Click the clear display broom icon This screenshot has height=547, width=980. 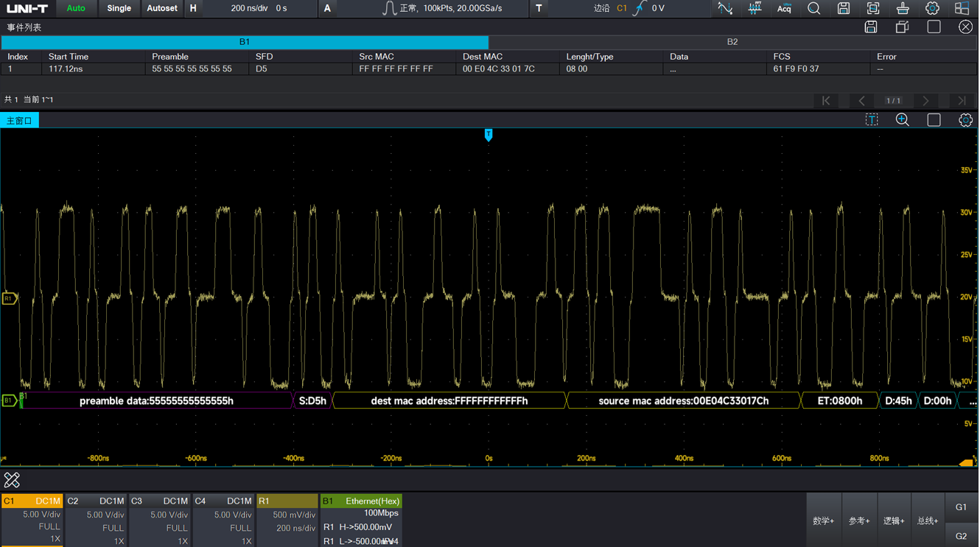(x=903, y=9)
